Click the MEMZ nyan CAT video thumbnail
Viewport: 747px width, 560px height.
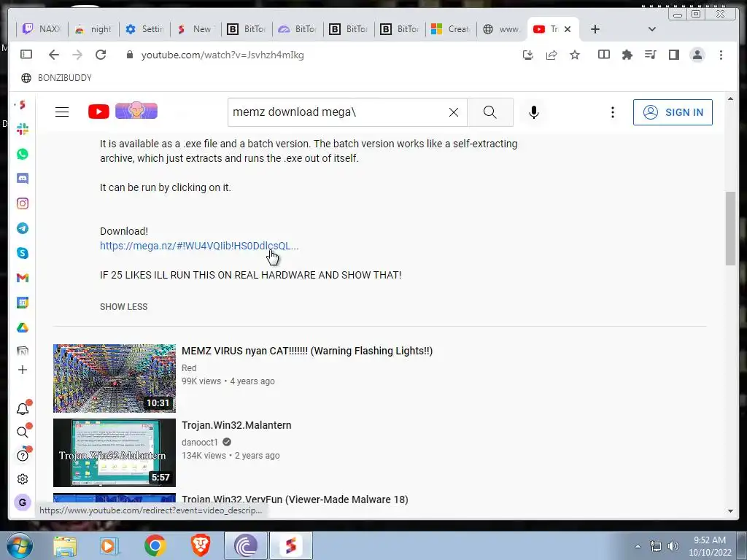pyautogui.click(x=115, y=378)
